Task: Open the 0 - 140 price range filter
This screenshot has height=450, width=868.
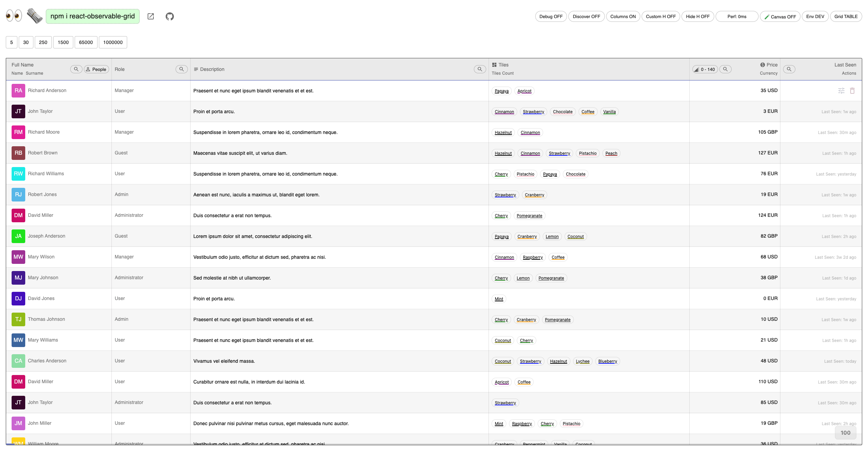Action: (x=705, y=69)
